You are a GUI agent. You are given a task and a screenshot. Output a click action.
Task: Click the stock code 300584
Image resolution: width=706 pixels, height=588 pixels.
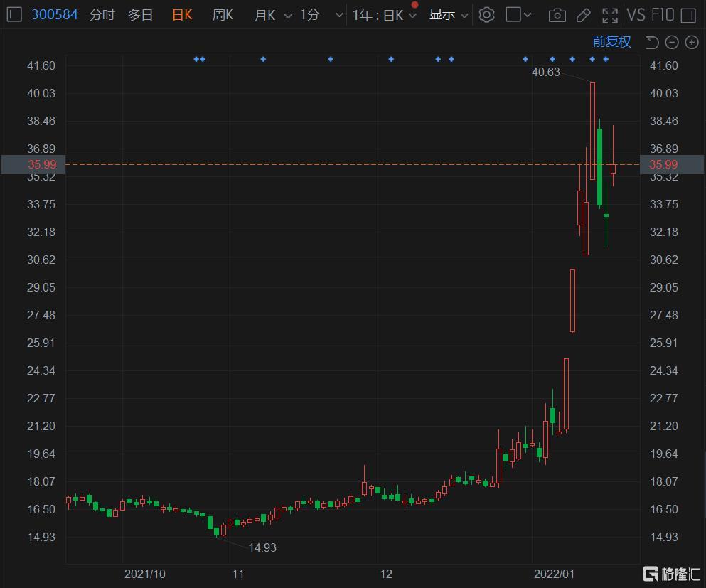pyautogui.click(x=55, y=14)
